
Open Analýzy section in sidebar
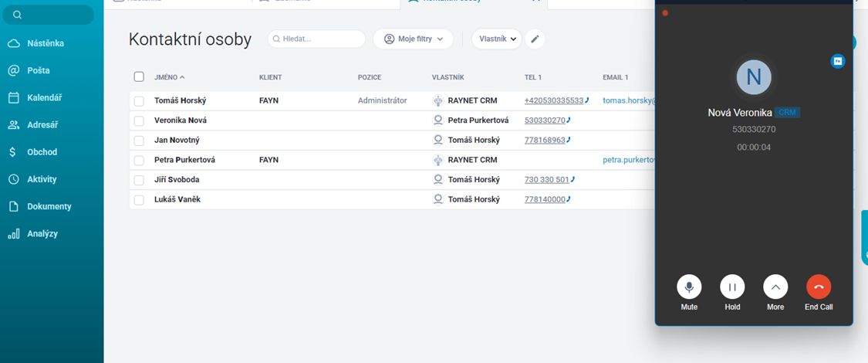pos(42,233)
